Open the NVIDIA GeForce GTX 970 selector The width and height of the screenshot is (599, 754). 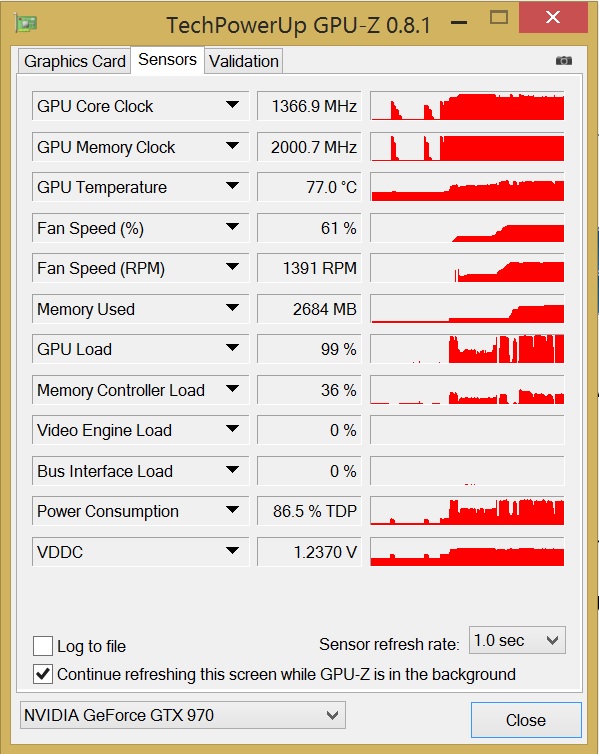tap(183, 715)
